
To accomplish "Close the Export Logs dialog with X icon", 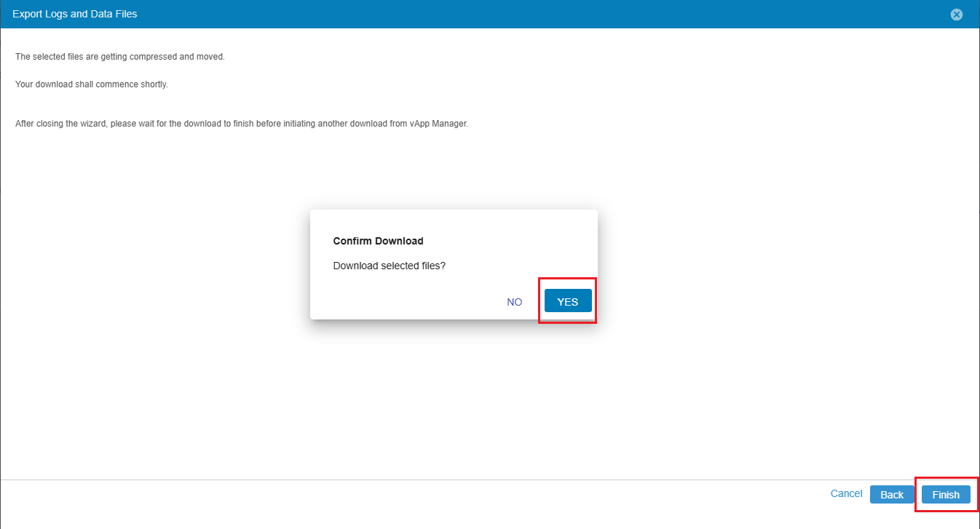I will [x=957, y=15].
